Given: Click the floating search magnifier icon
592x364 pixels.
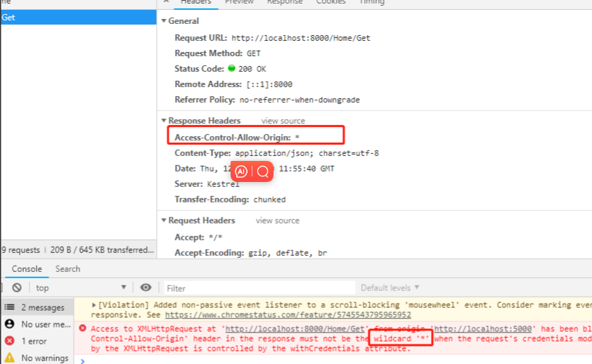Looking at the screenshot, I should tap(262, 171).
